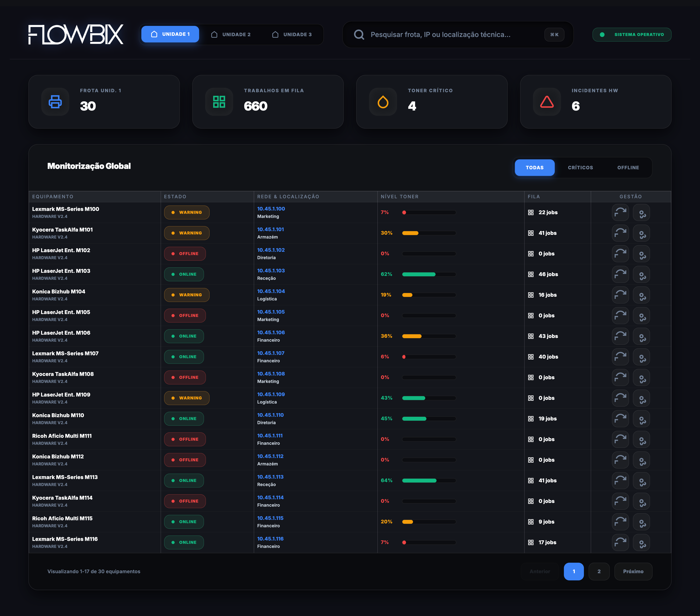
Task: Click the WARNING badge for HP LaserJet M109
Action: pyautogui.click(x=187, y=398)
